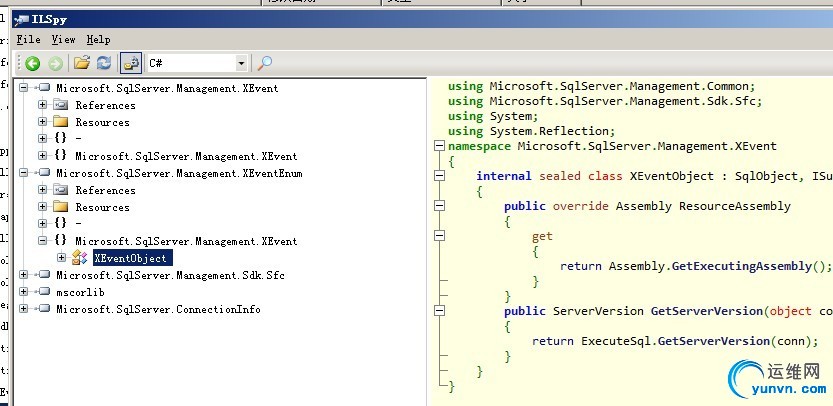The height and width of the screenshot is (406, 833).
Task: Open the File menu
Action: 28,39
